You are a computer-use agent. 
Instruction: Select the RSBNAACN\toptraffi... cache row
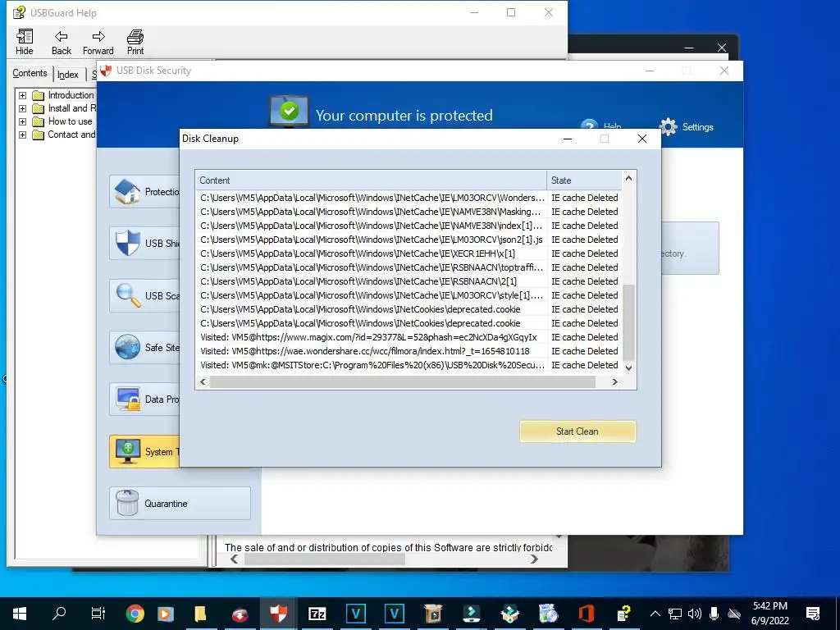pos(409,267)
